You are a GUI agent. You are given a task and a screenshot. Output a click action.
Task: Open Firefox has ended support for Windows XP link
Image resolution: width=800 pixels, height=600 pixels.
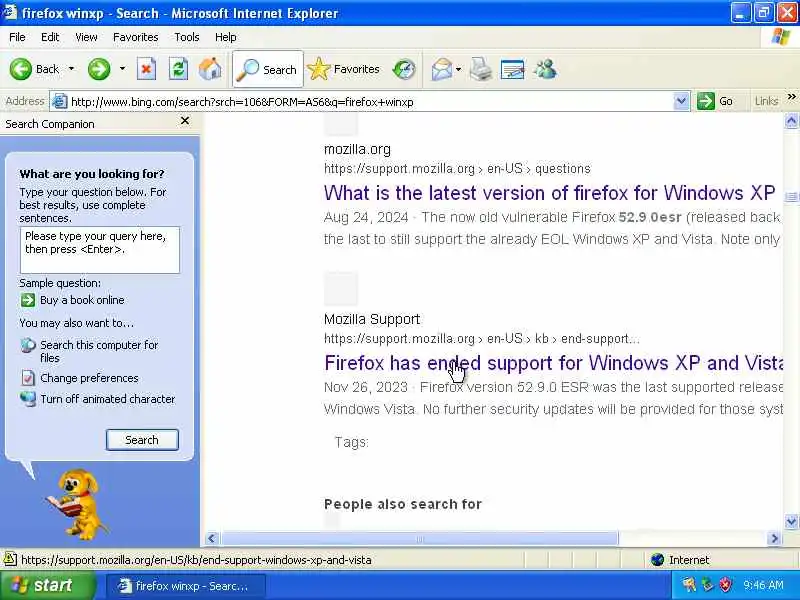554,363
